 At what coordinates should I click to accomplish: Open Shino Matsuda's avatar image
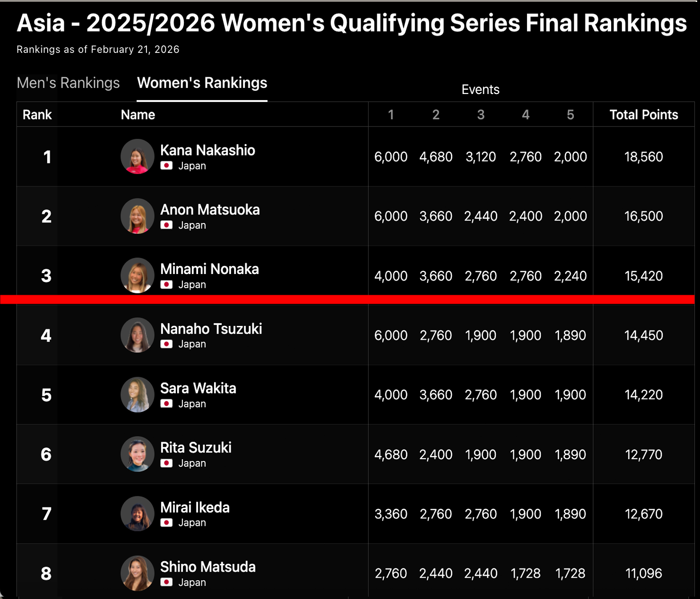pyautogui.click(x=137, y=573)
